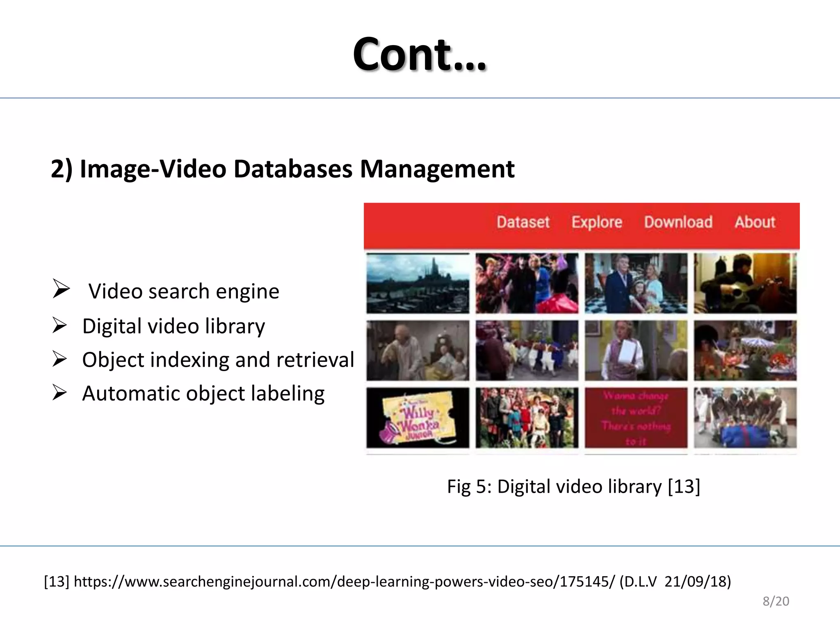The height and width of the screenshot is (630, 840).
Task: Click the arrow bullet before 'Automatic object labeling'
Action: 60,393
